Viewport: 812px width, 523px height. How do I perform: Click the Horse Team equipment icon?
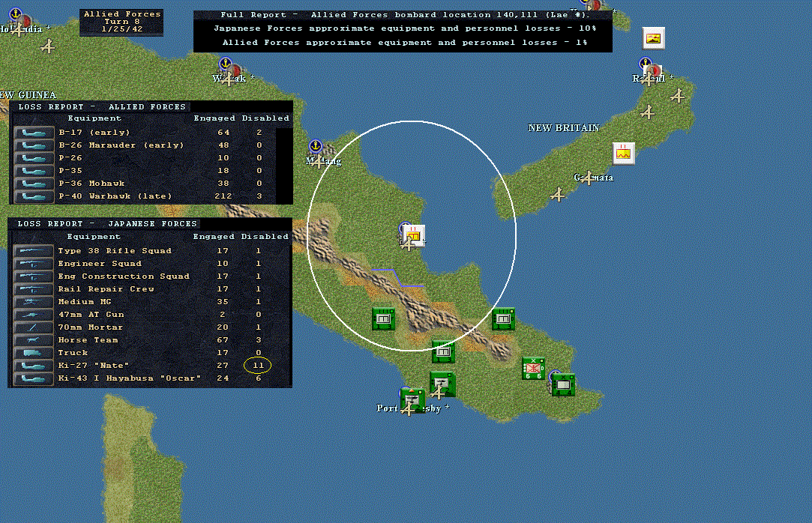click(33, 340)
